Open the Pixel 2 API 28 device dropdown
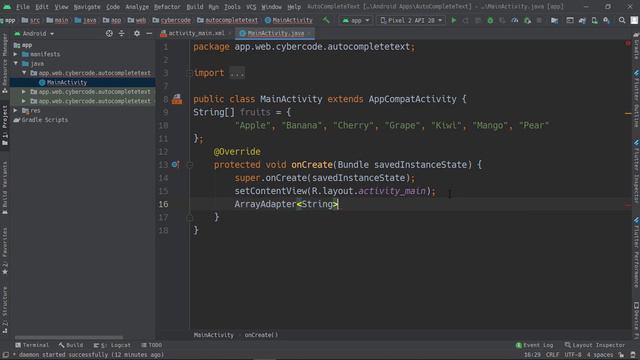 [x=411, y=20]
